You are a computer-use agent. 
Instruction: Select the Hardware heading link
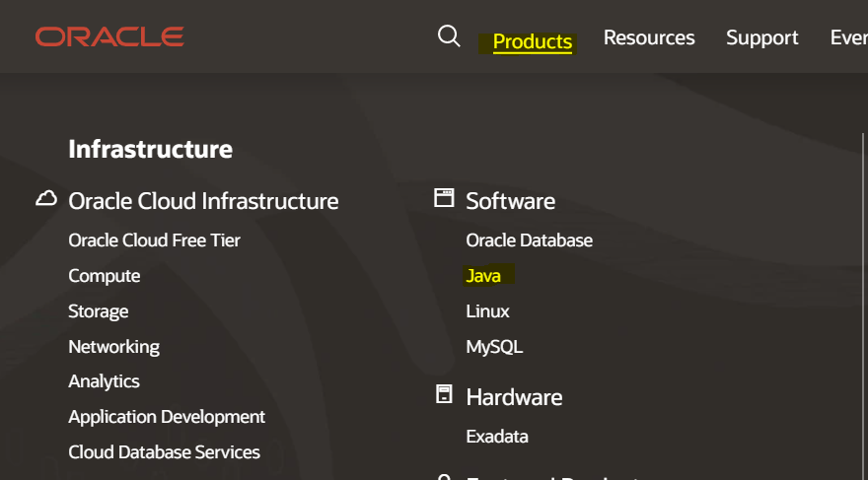(514, 397)
